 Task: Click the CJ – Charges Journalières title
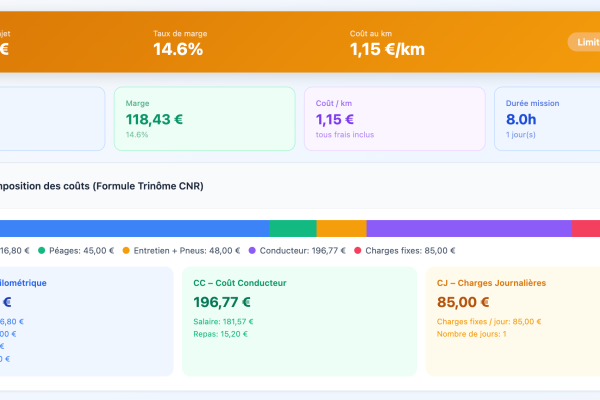pos(491,283)
